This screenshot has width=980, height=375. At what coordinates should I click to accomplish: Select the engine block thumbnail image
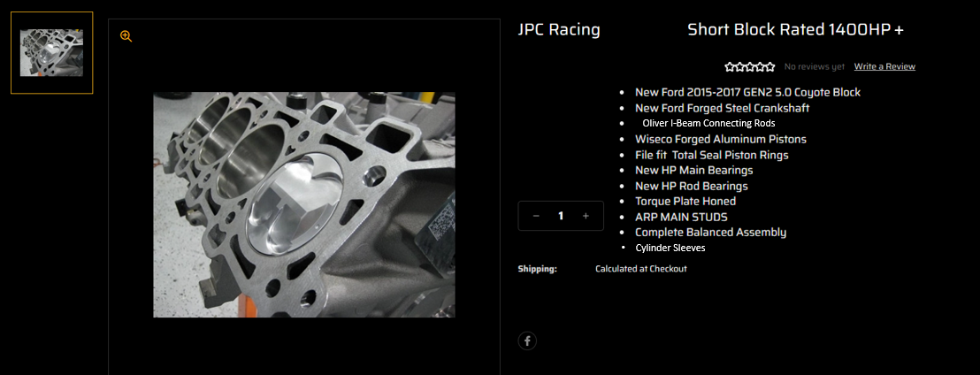[52, 53]
